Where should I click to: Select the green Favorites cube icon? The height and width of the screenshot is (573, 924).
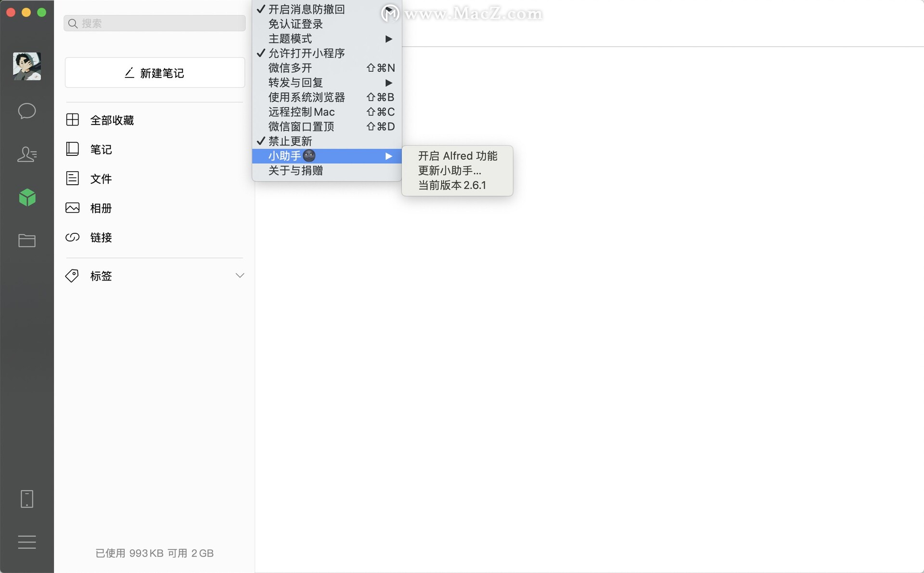tap(27, 197)
